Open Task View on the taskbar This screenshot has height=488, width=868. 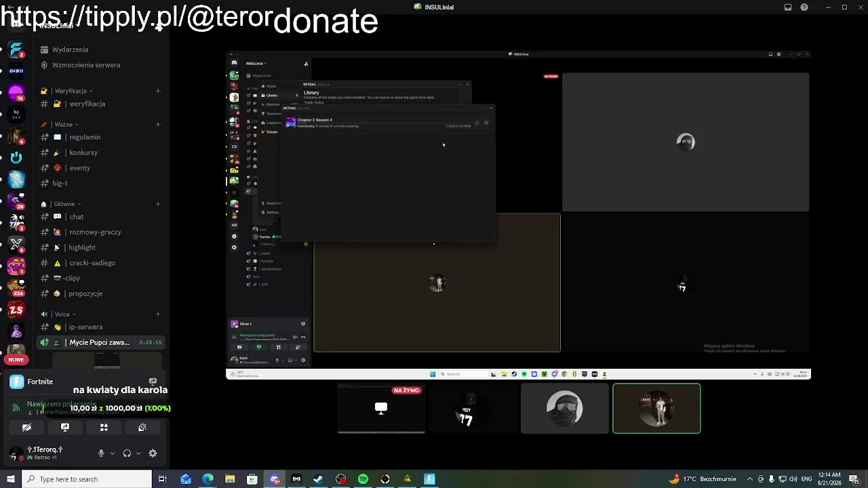click(163, 479)
